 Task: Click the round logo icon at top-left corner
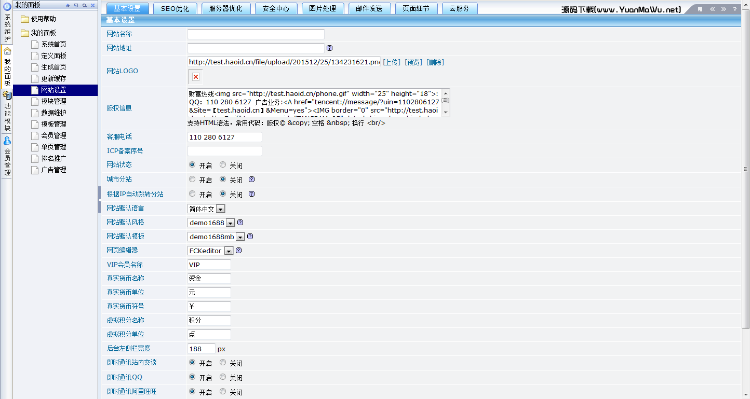pos(7,6)
